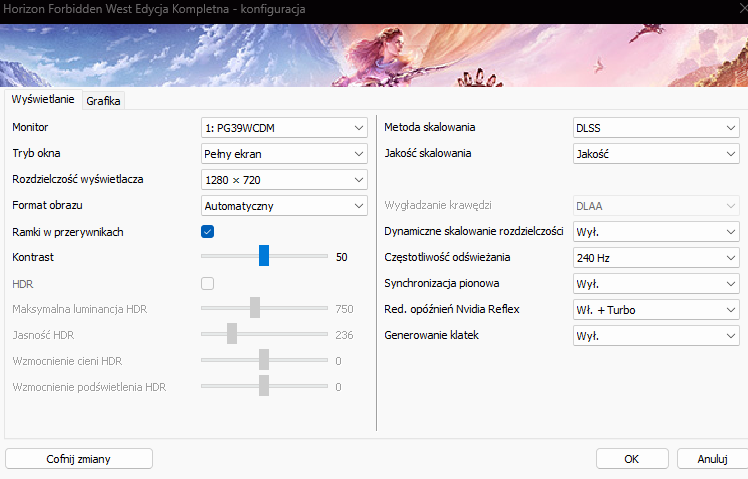748x479 pixels.
Task: Open the Generowanie klatek dropdown
Action: (x=656, y=336)
